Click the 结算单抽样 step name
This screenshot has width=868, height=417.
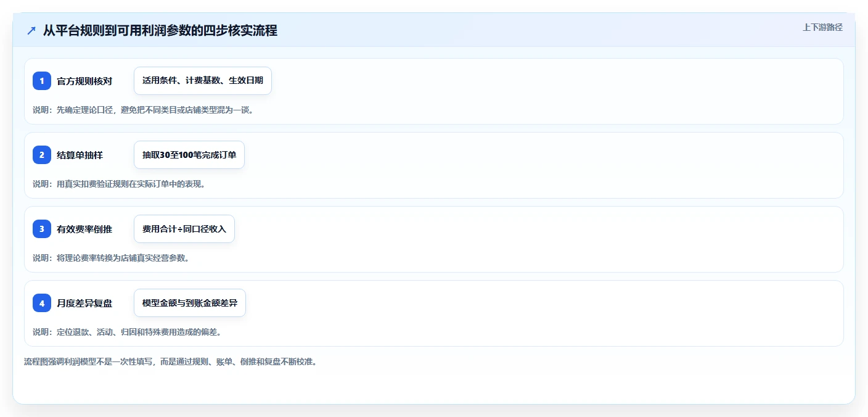click(80, 155)
